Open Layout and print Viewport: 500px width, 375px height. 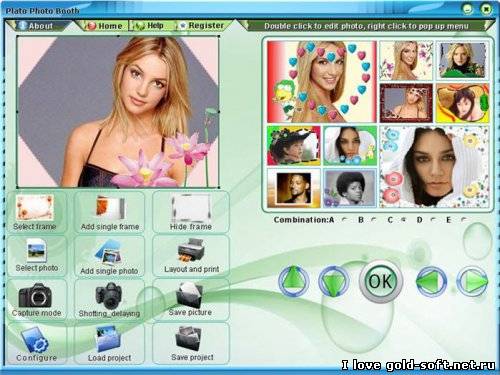[x=191, y=256]
